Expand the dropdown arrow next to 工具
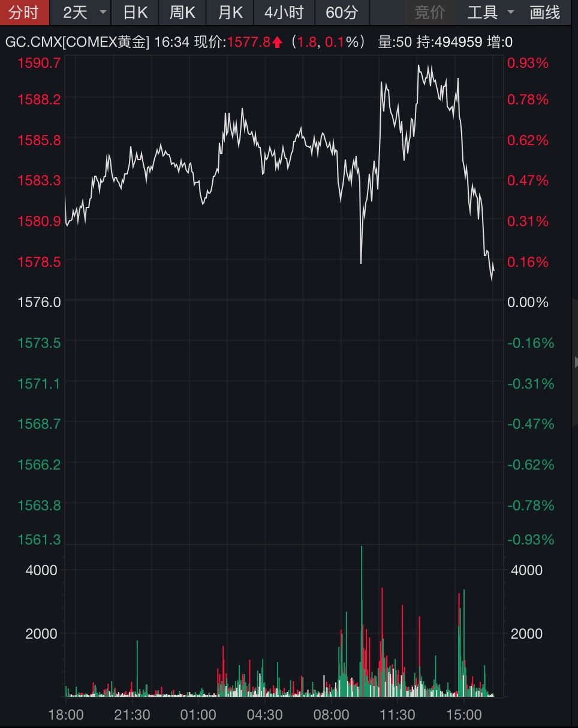Screen dimensions: 578x728 [x=511, y=12]
